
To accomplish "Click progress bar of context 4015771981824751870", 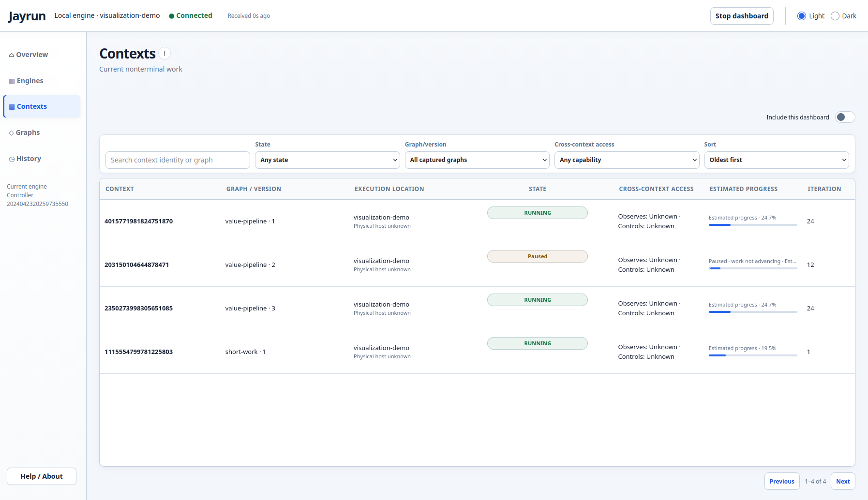I will point(753,225).
